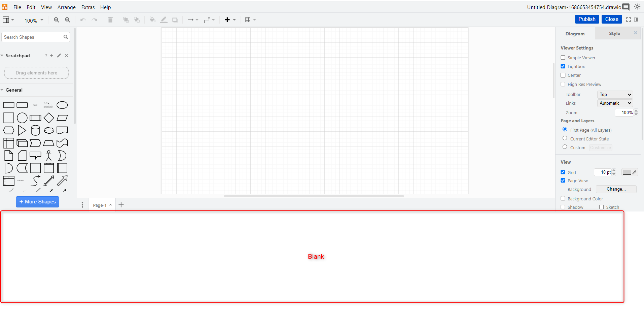The height and width of the screenshot is (327, 644).
Task: Select Current Editor State radio button
Action: [565, 138]
